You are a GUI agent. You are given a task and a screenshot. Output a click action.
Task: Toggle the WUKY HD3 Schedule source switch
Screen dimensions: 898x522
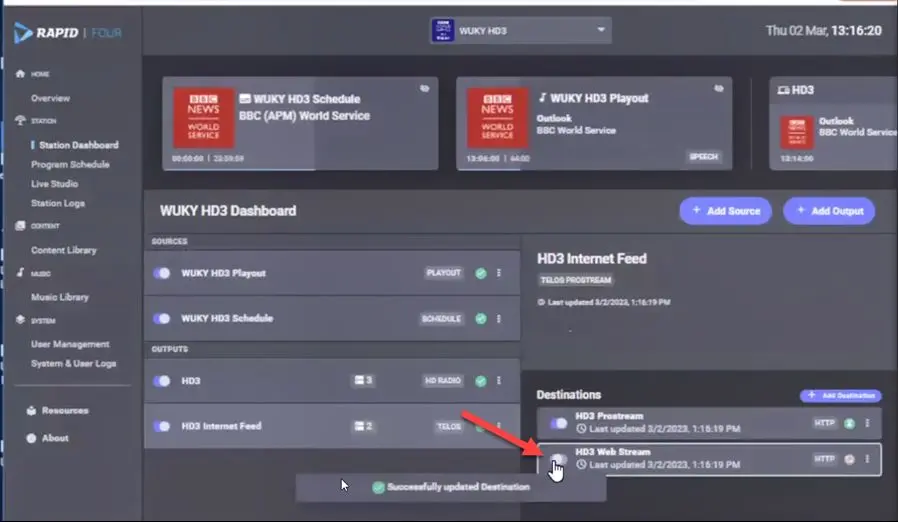162,318
